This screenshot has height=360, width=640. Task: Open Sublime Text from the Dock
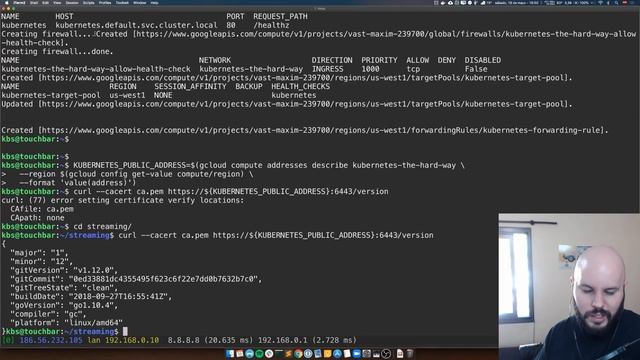click(289, 353)
